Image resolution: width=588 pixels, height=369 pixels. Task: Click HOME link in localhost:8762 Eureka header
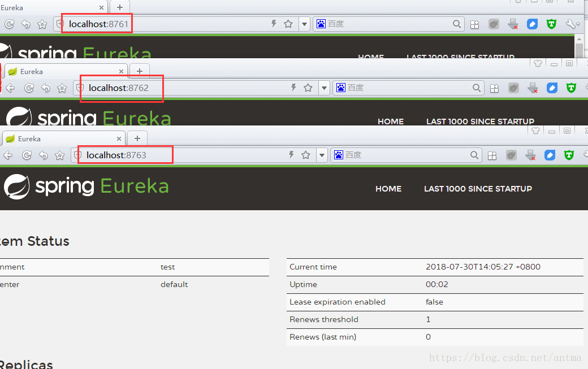[x=391, y=121]
